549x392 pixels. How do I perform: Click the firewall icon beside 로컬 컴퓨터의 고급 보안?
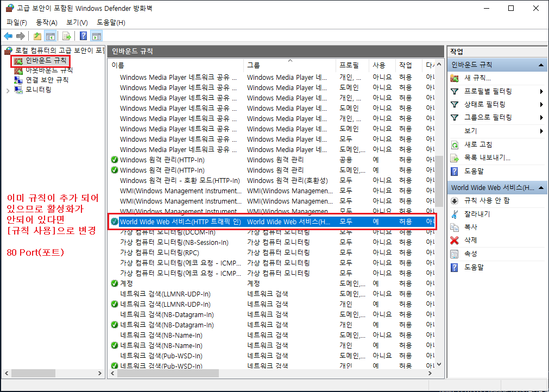coord(8,51)
